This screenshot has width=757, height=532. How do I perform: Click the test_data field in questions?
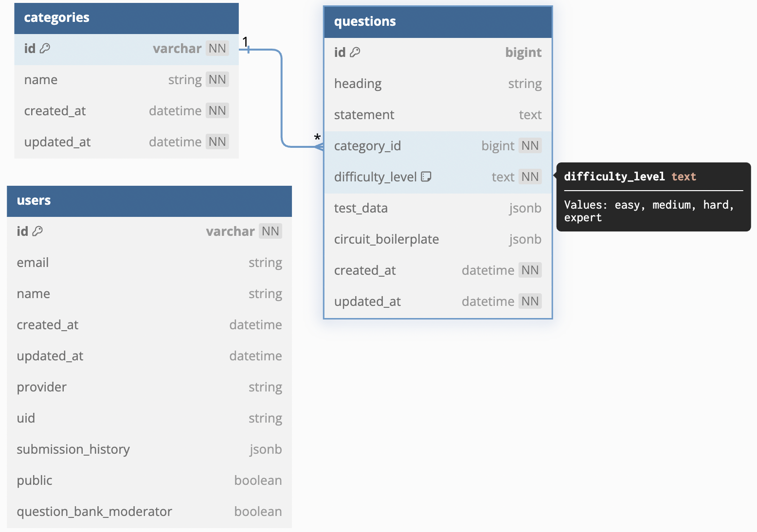coord(361,208)
